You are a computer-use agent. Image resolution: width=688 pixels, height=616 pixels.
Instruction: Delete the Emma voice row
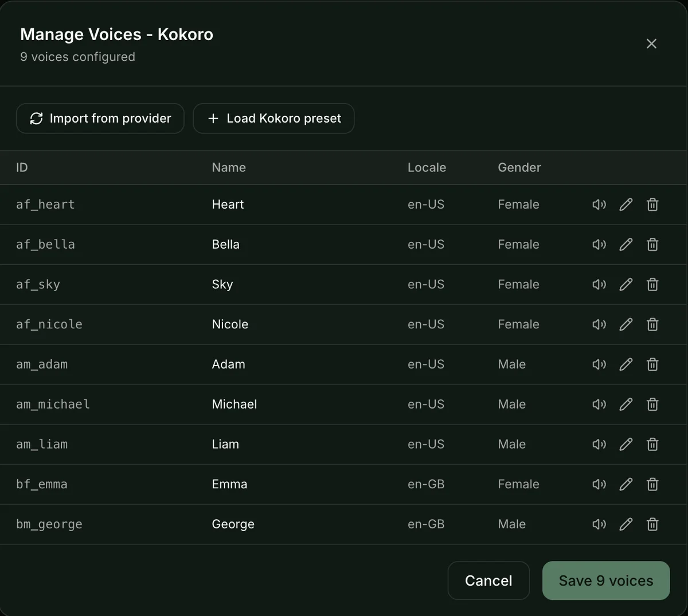(x=652, y=484)
